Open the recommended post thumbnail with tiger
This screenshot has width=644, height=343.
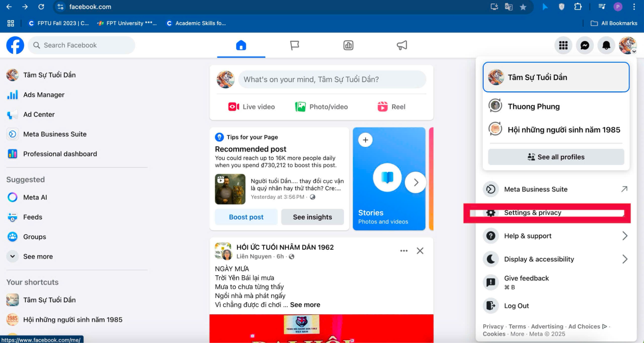[x=230, y=189]
